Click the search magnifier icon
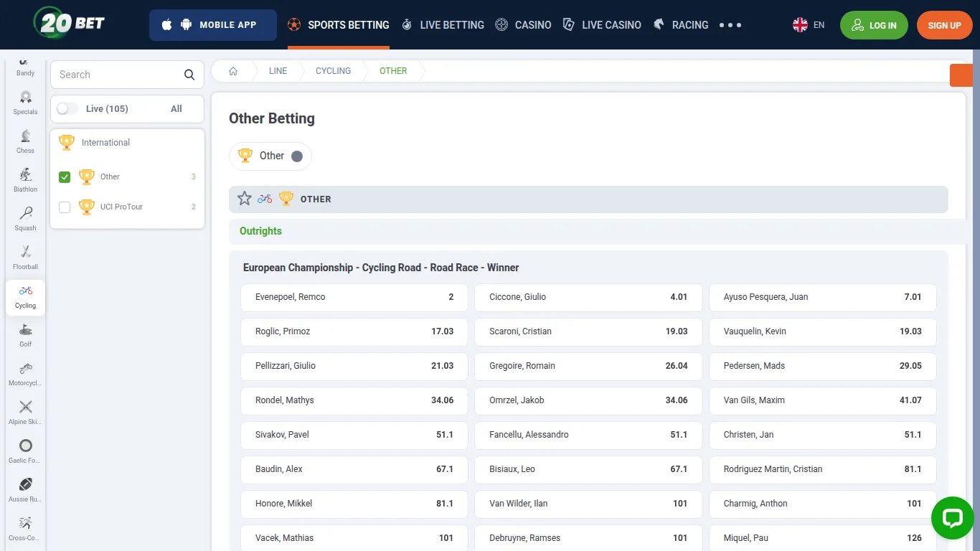 point(189,75)
